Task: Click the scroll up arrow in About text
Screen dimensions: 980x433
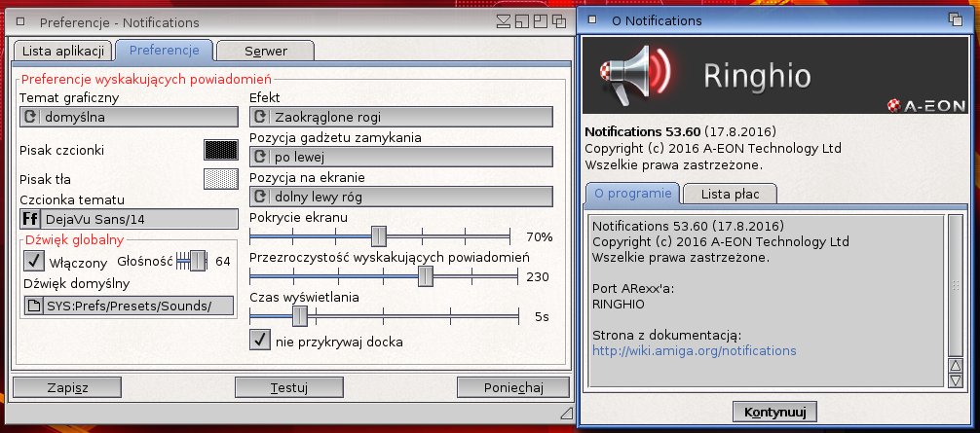Action: pyautogui.click(x=955, y=366)
